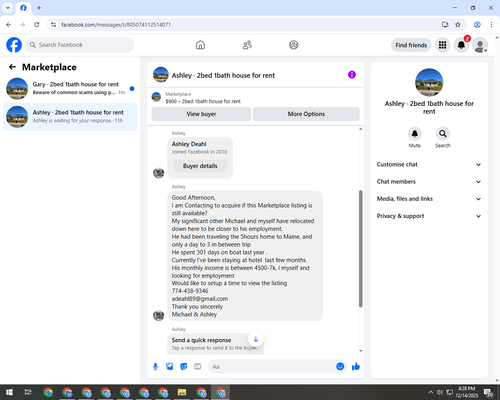Click the View buyer button
The height and width of the screenshot is (400, 500).
tap(201, 114)
